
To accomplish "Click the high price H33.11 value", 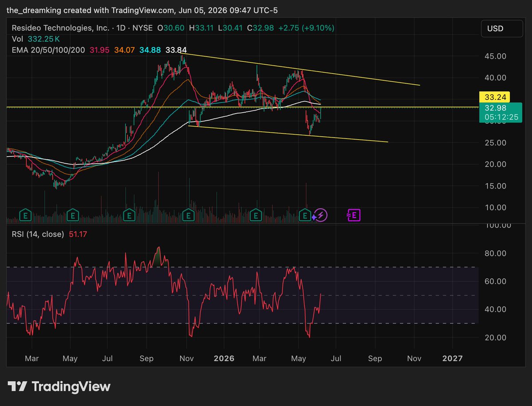I will [x=201, y=28].
